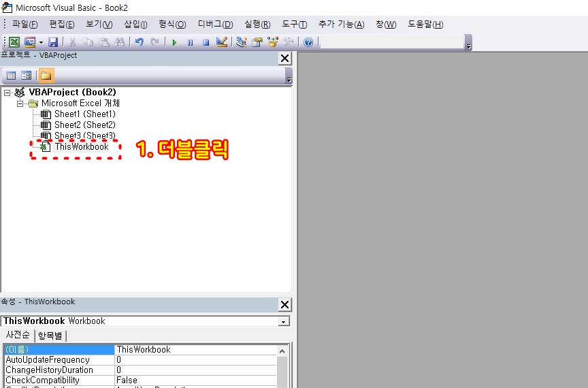
Task: Run macro with the green play icon
Action: click(174, 42)
